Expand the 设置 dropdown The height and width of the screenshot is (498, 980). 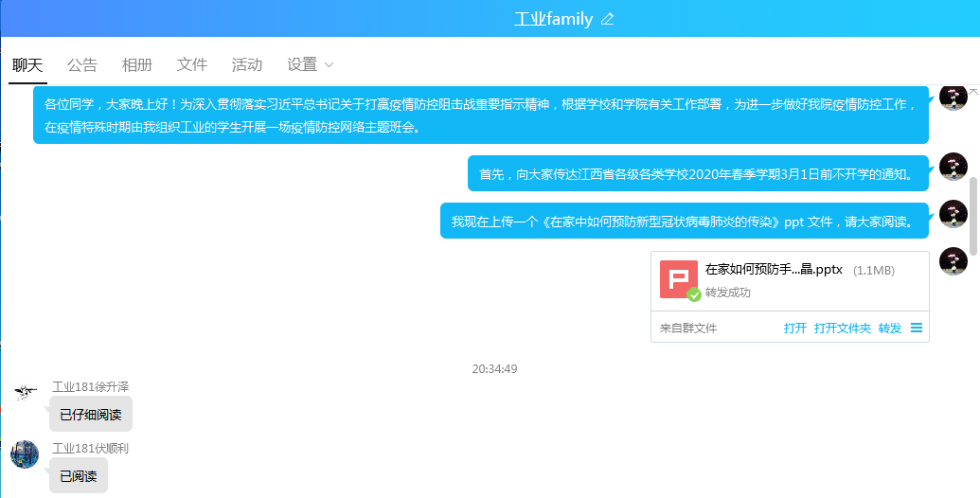pos(310,64)
